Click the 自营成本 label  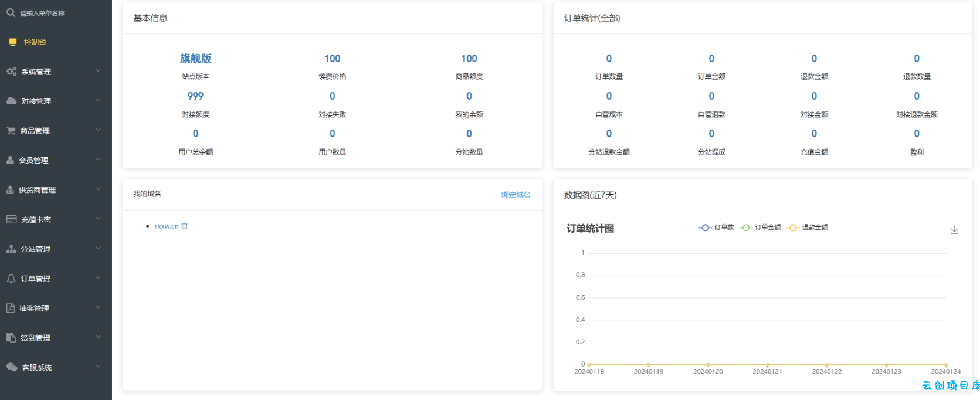(609, 114)
